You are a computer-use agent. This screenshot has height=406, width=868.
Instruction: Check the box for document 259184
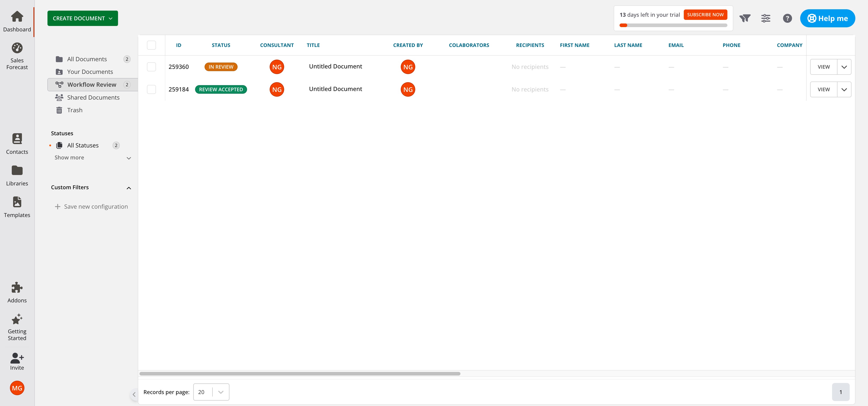[151, 89]
